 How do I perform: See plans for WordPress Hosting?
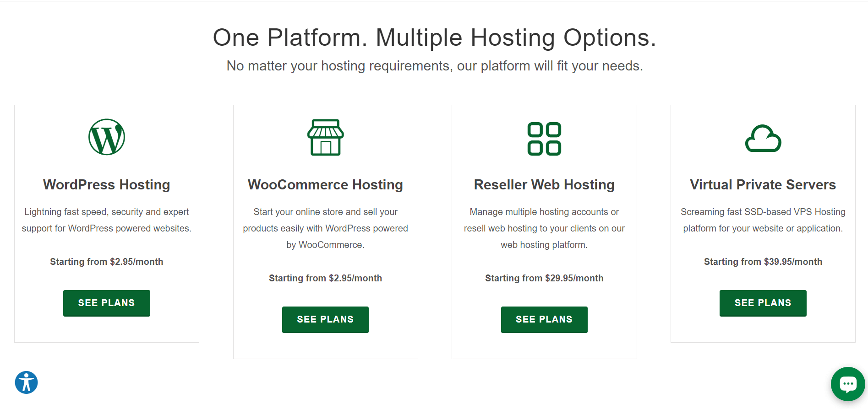[107, 303]
